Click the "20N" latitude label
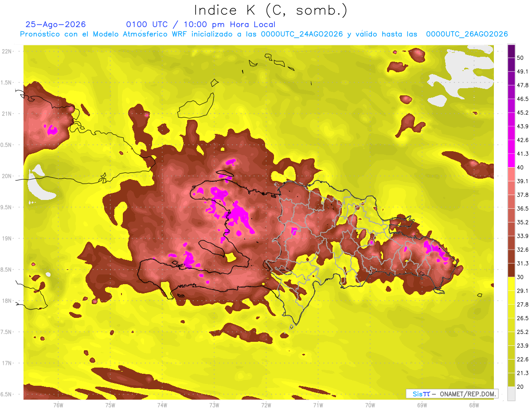532x411 pixels. (7, 176)
